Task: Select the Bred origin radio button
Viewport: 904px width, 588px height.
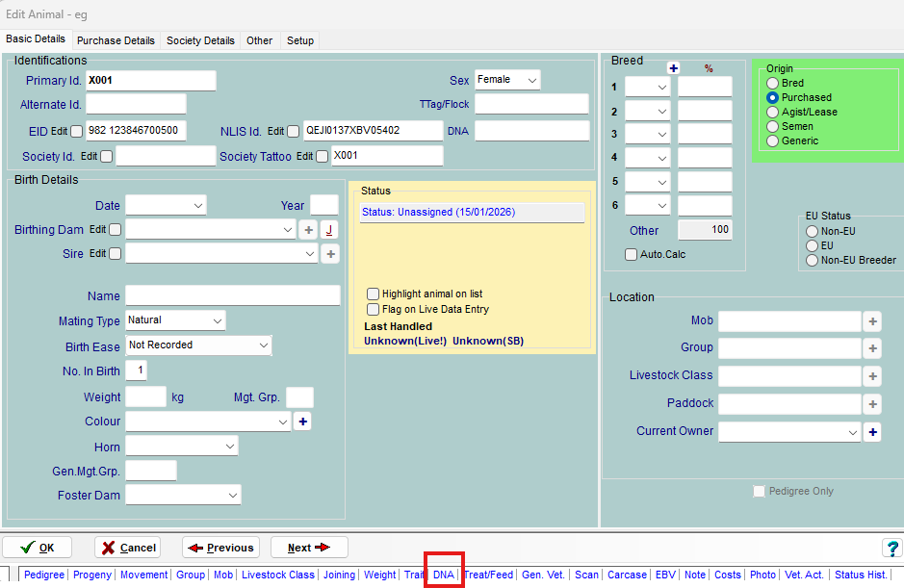Action: click(772, 84)
